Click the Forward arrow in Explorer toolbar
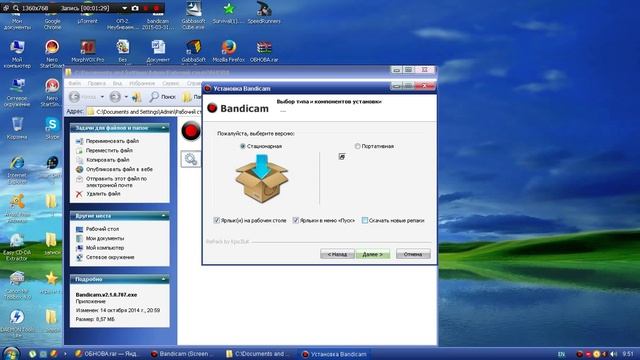Viewport: 640px width, 360px height. [116, 97]
